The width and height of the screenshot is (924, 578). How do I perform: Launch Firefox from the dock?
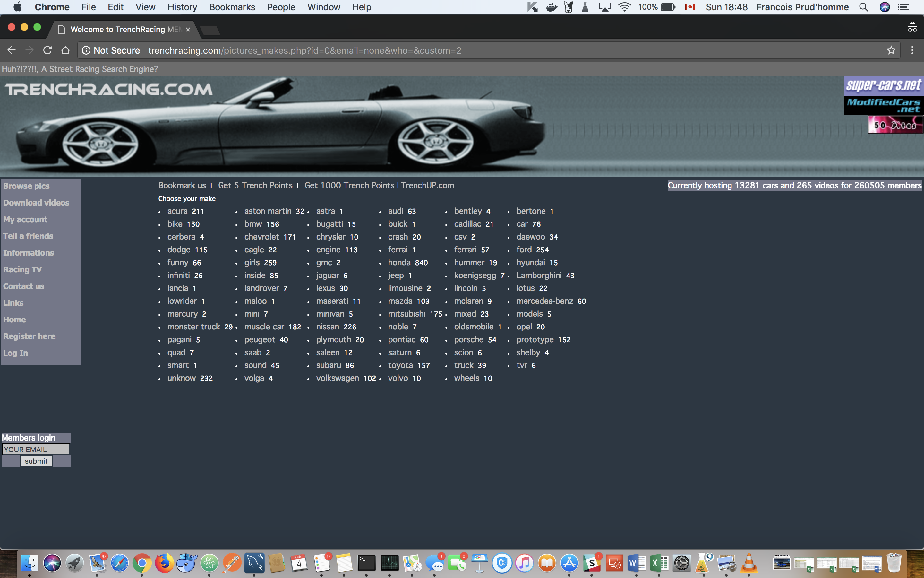point(165,563)
